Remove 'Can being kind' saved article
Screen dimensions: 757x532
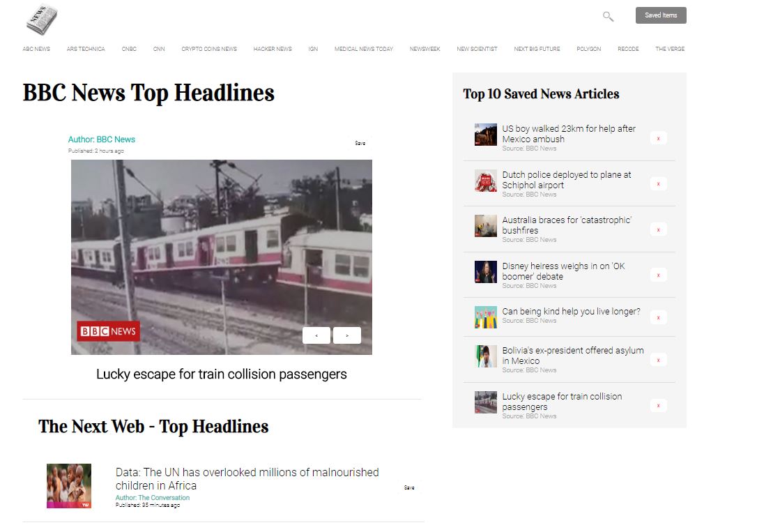[658, 318]
